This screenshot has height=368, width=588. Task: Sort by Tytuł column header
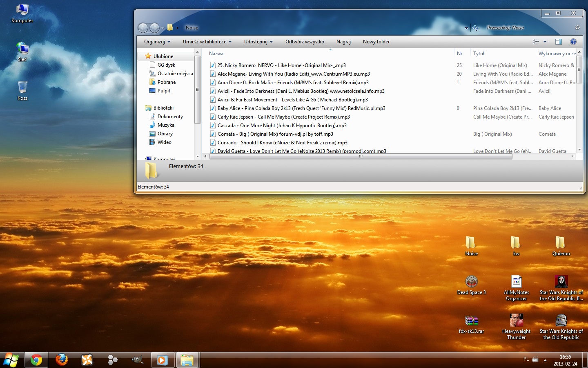click(503, 54)
